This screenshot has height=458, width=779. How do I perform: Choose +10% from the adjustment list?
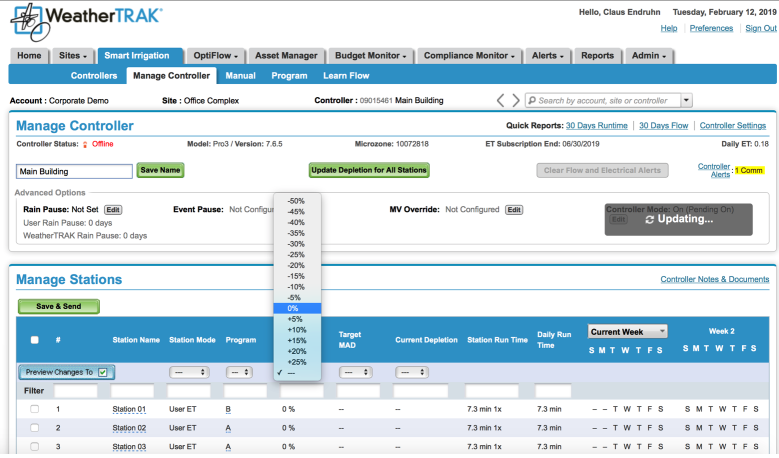point(297,330)
